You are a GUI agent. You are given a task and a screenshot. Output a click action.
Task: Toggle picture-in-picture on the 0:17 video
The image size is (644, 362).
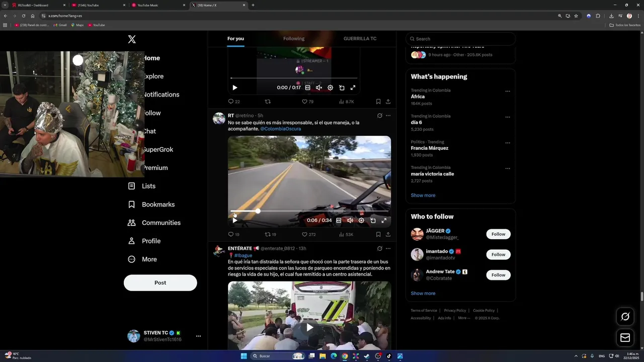point(342,87)
